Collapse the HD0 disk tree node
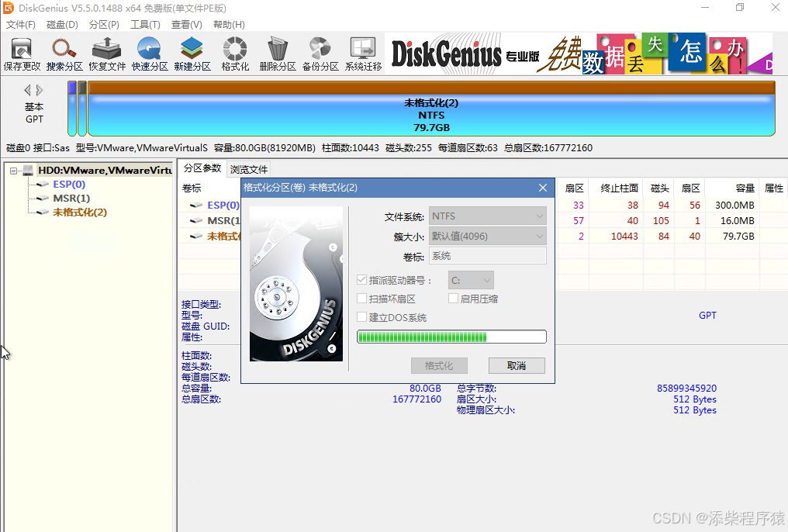 (13, 171)
